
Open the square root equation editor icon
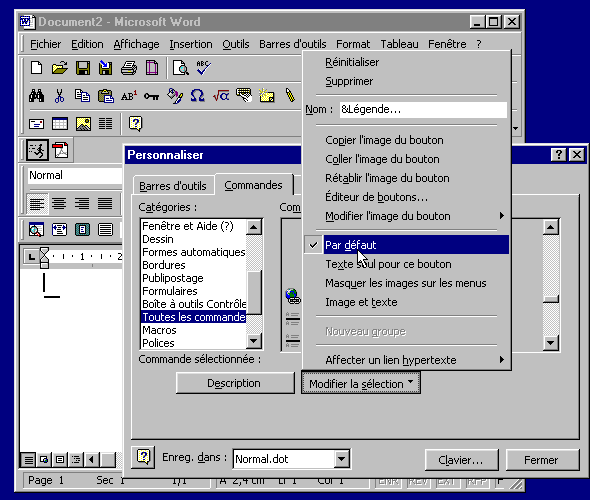[221, 96]
